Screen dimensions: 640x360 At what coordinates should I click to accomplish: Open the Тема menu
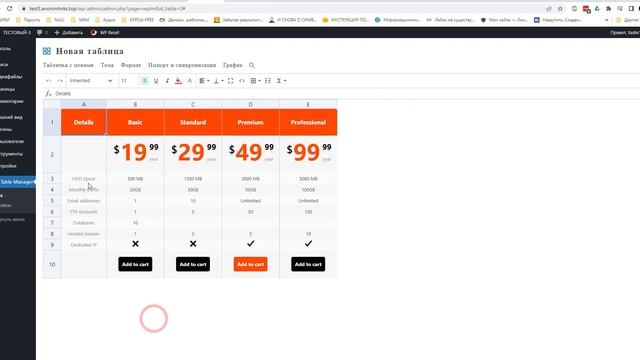point(107,65)
